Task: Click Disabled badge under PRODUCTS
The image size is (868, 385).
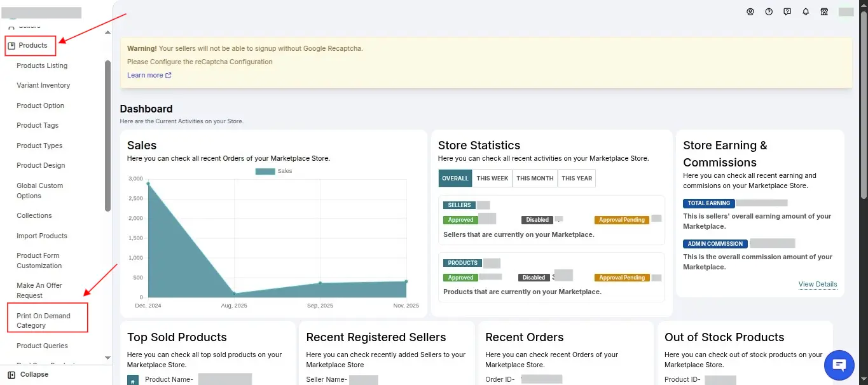Action: [x=534, y=278]
